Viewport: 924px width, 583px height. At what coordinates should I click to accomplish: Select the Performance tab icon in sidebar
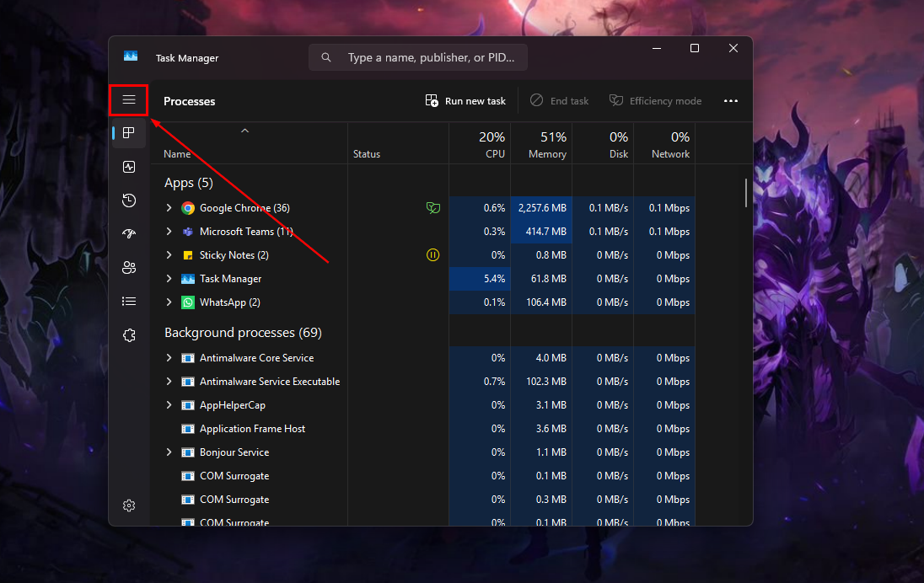(128, 167)
